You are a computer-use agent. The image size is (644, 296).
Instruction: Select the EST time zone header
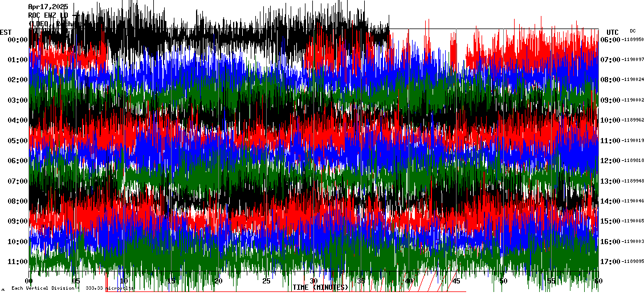[6, 32]
